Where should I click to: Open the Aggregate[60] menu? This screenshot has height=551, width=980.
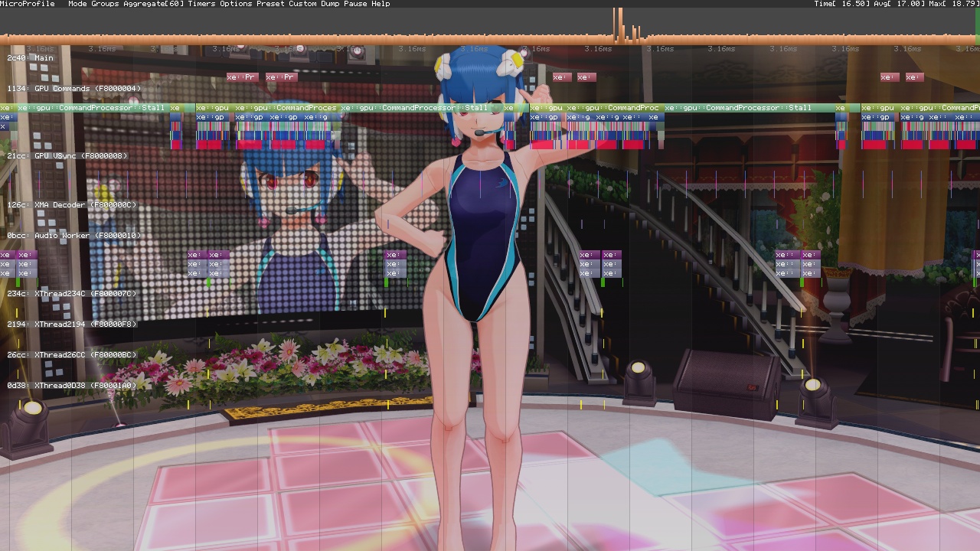click(x=152, y=4)
